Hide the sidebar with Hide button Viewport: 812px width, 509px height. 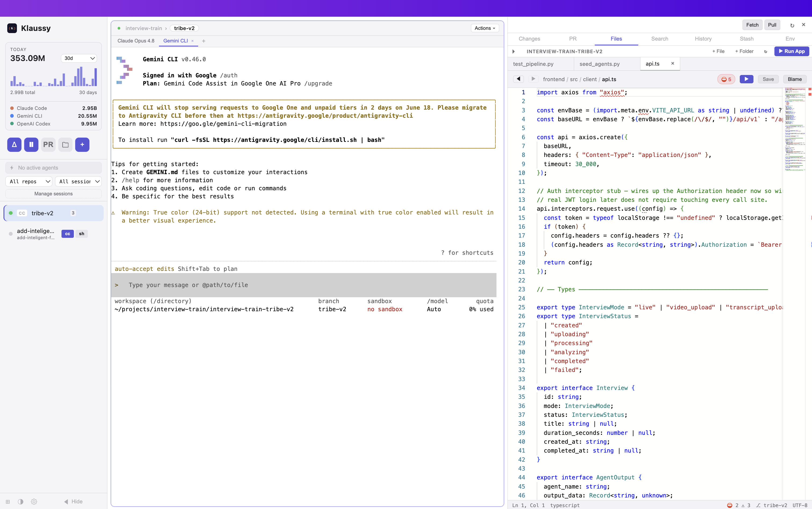[x=73, y=501]
